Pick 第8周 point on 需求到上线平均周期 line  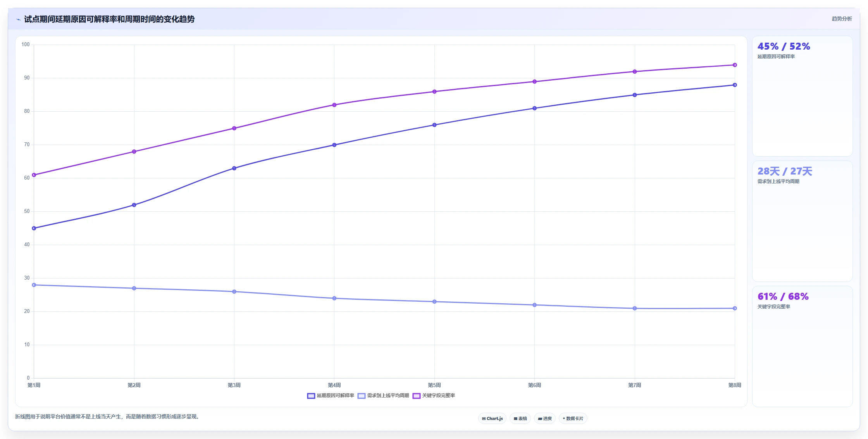[x=735, y=308]
